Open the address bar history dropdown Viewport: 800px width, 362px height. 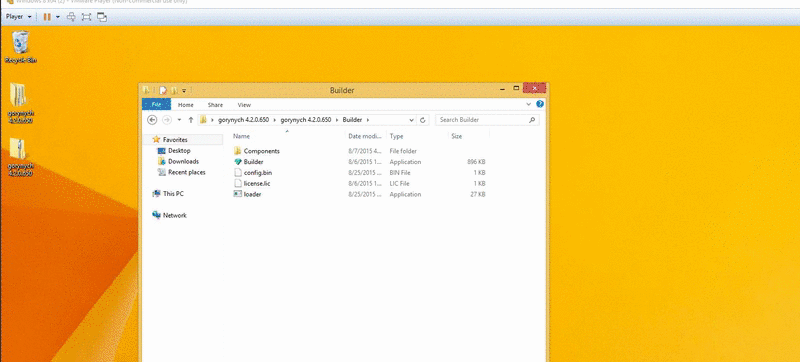tap(412, 120)
